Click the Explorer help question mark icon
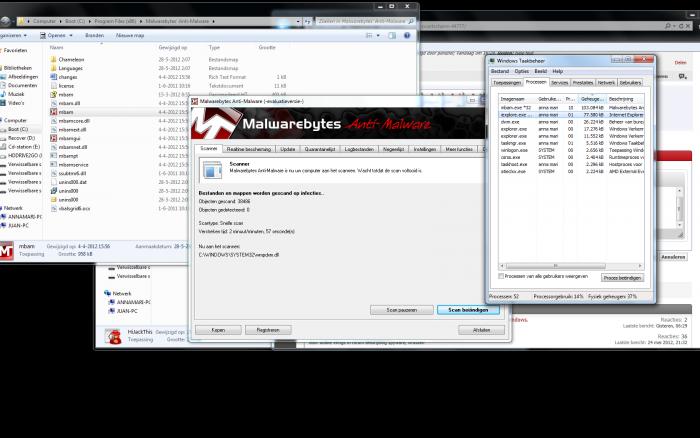The image size is (700, 438). [x=407, y=35]
